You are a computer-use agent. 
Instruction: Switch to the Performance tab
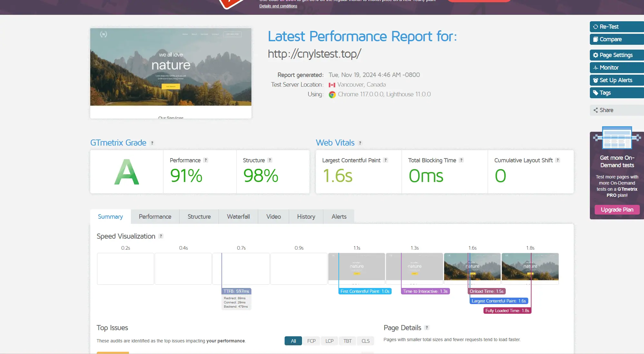pos(155,217)
